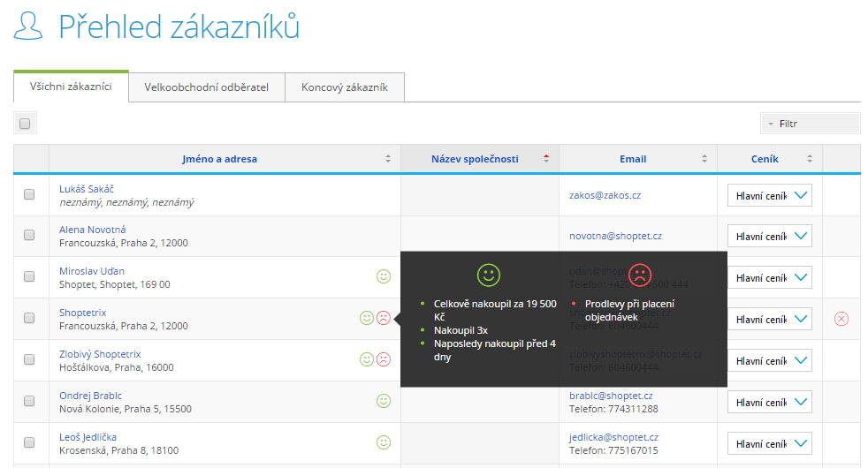Screen dimensions: 868x468
Task: Switch to Velkoobchodní odběratel tab
Action: 207,87
